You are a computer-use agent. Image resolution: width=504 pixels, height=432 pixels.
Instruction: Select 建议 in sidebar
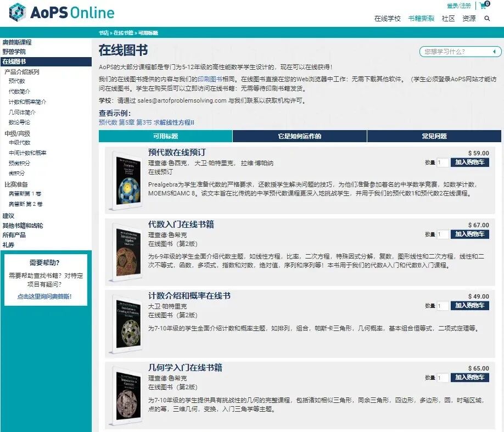point(8,216)
